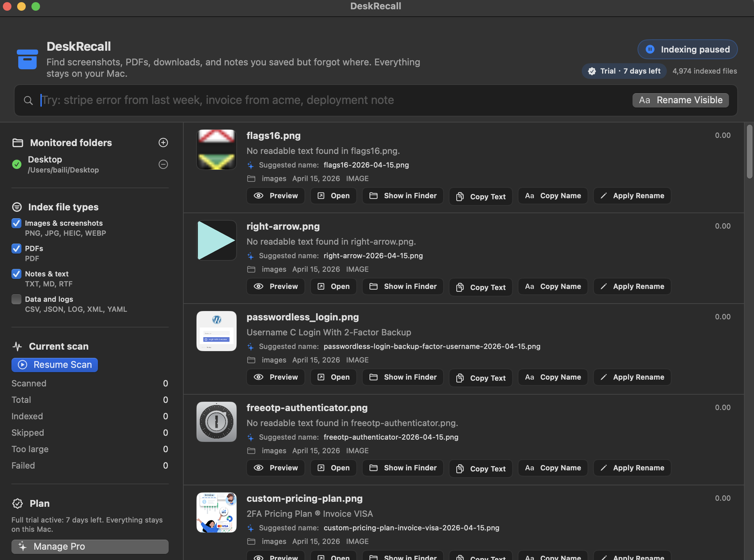Apply rename to flags16.png
This screenshot has height=560, width=754.
coord(632,196)
